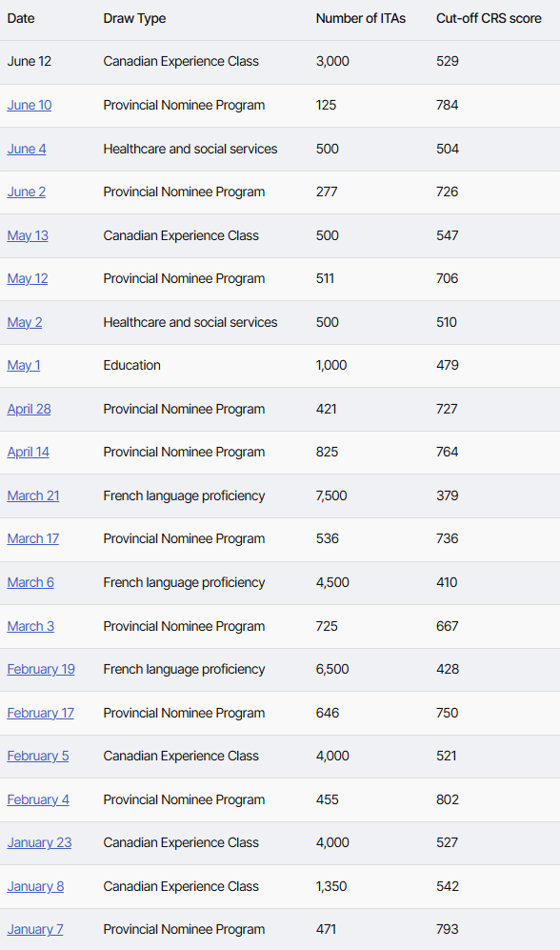560x950 pixels.
Task: Follow the March 21 link
Action: [x=33, y=495]
